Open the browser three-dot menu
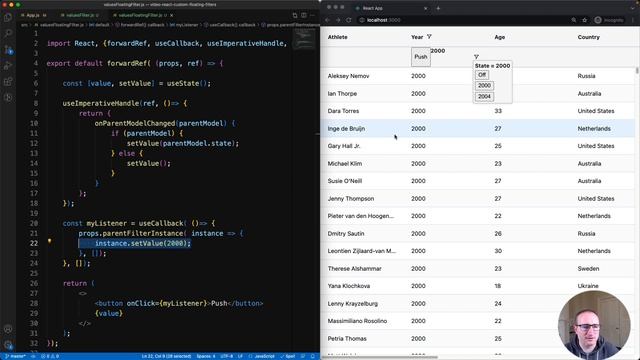Image resolution: width=640 pixels, height=360 pixels. coord(633,20)
